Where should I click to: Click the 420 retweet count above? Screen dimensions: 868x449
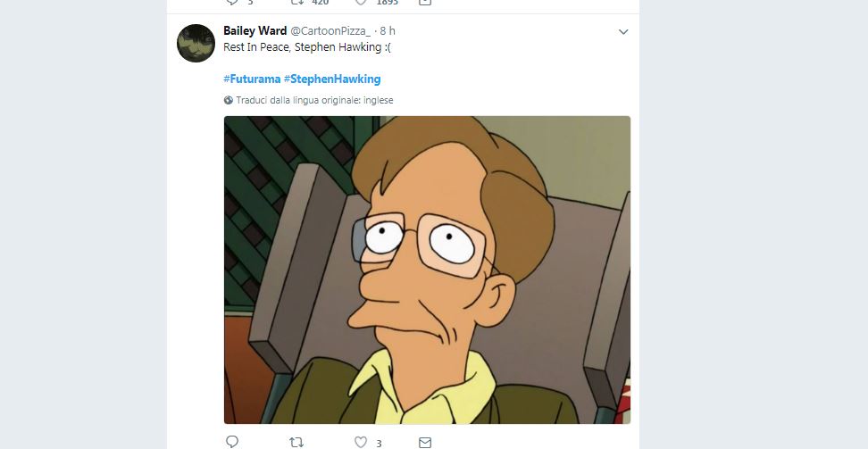320,3
